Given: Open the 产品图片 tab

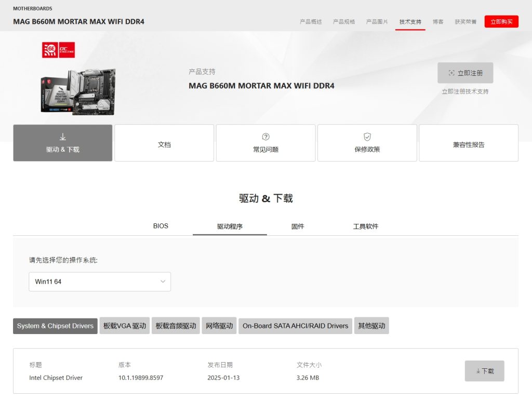Looking at the screenshot, I should 377,22.
